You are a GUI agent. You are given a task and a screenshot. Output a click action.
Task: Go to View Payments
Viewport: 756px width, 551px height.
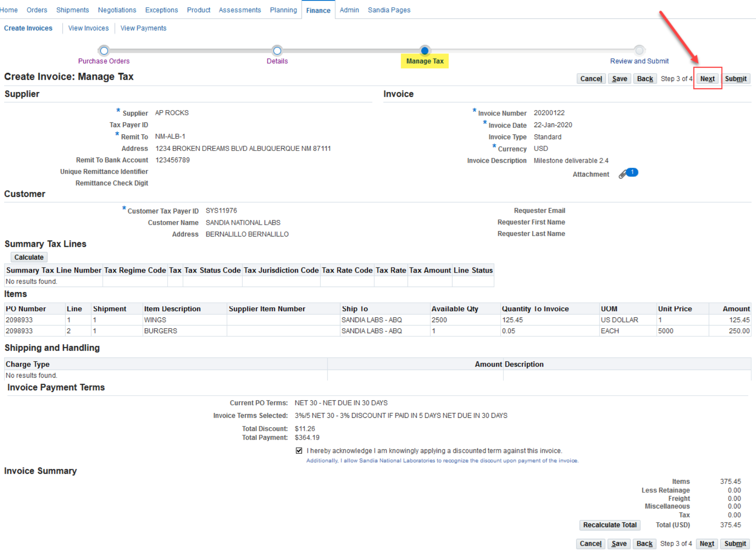click(143, 28)
